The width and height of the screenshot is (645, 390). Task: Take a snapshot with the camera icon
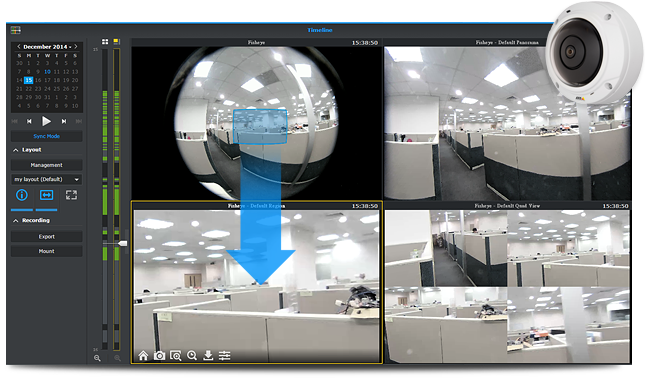pos(159,355)
